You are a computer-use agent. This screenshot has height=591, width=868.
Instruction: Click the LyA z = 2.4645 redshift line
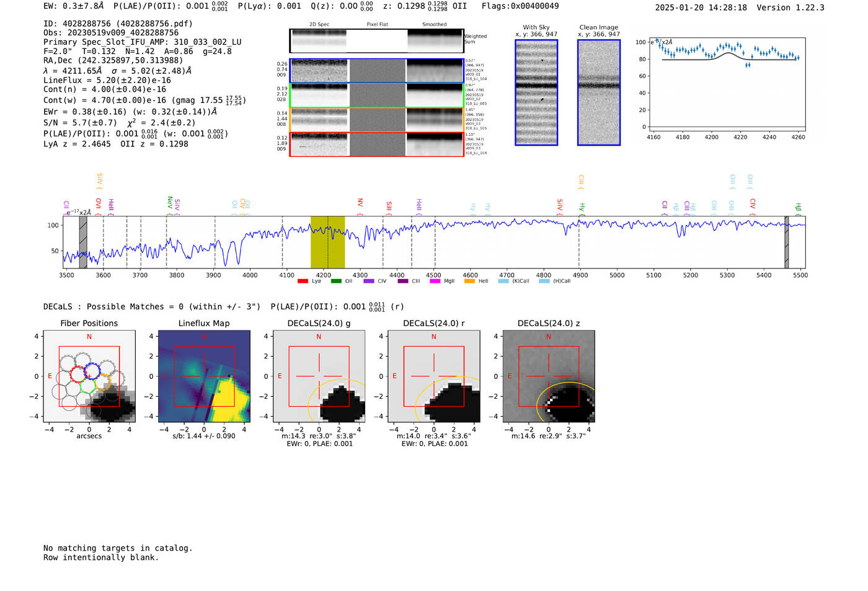click(116, 144)
